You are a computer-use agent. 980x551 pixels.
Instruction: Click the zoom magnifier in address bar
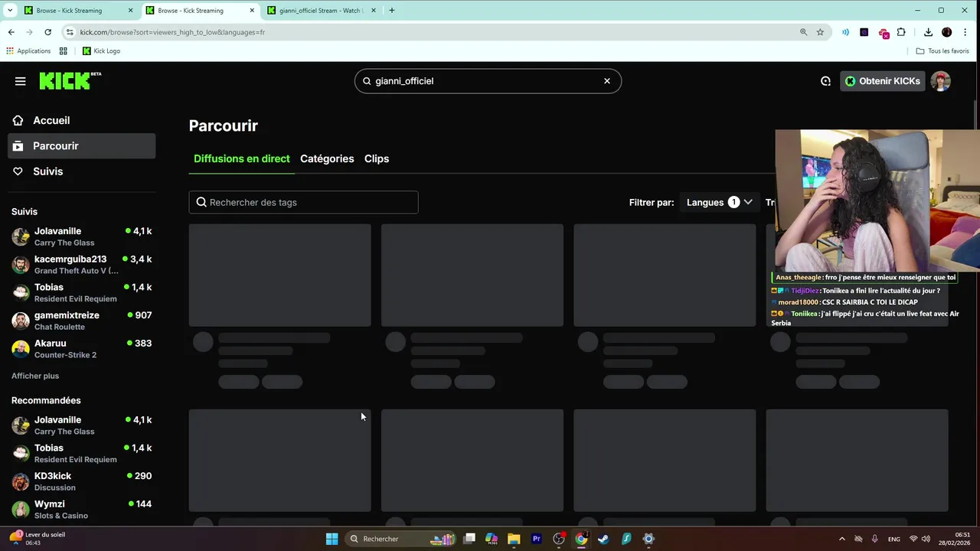click(803, 32)
